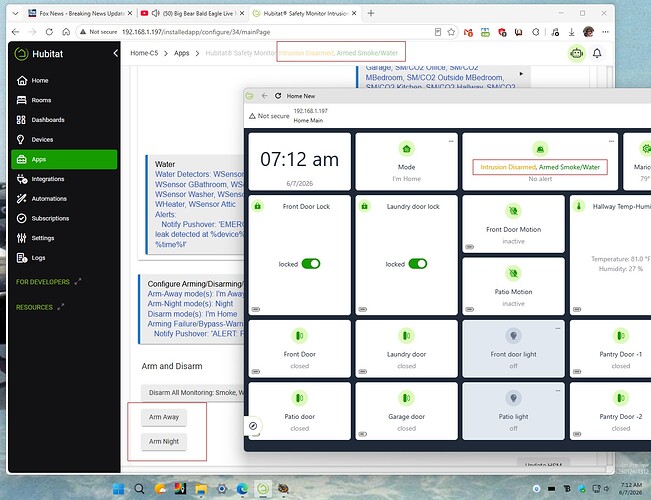Image resolution: width=651 pixels, height=500 pixels.
Task: Switch to the Fox News tab
Action: click(80, 13)
